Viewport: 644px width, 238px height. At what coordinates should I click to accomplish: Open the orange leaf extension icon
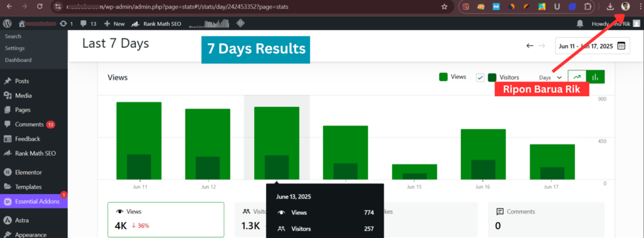click(526, 6)
